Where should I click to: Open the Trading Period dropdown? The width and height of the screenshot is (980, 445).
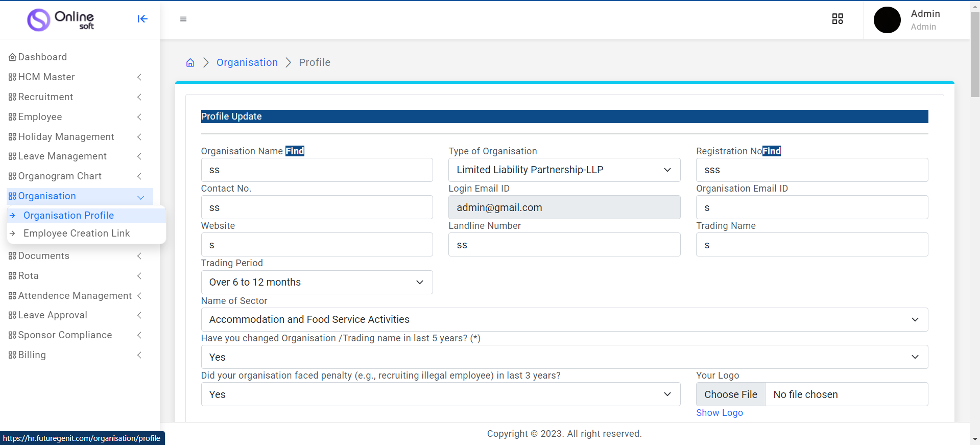pos(317,282)
